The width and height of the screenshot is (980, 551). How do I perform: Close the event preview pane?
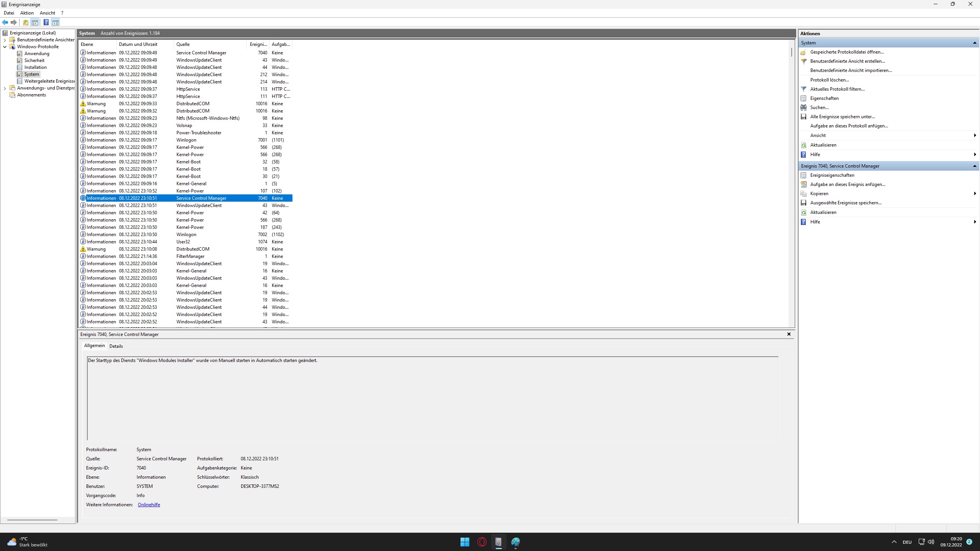point(789,334)
